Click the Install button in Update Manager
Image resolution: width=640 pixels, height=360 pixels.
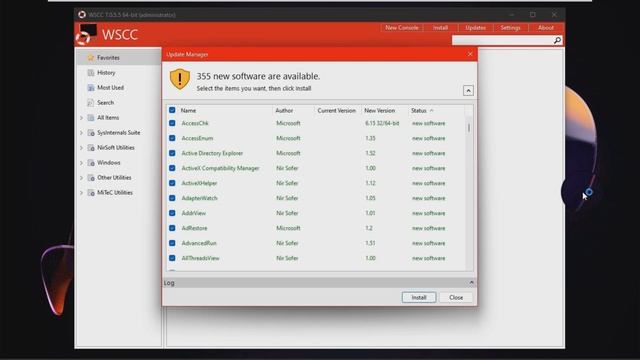click(419, 298)
